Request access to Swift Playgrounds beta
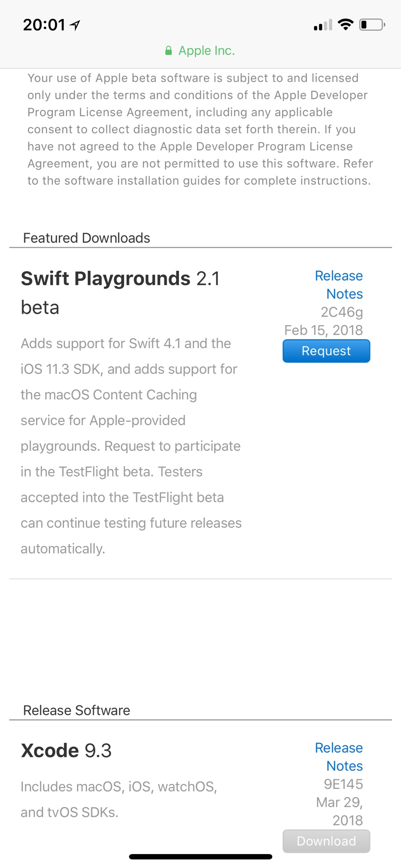The image size is (401, 868). click(326, 351)
